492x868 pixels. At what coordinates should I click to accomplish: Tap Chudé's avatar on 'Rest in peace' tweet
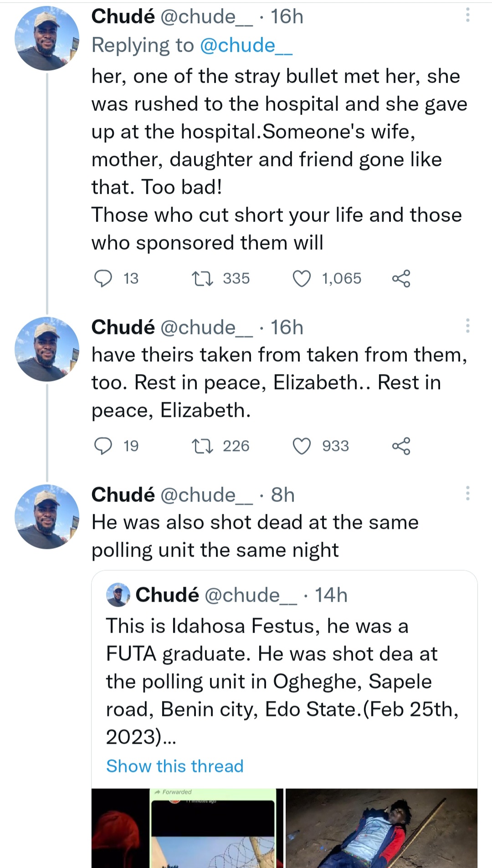[47, 349]
